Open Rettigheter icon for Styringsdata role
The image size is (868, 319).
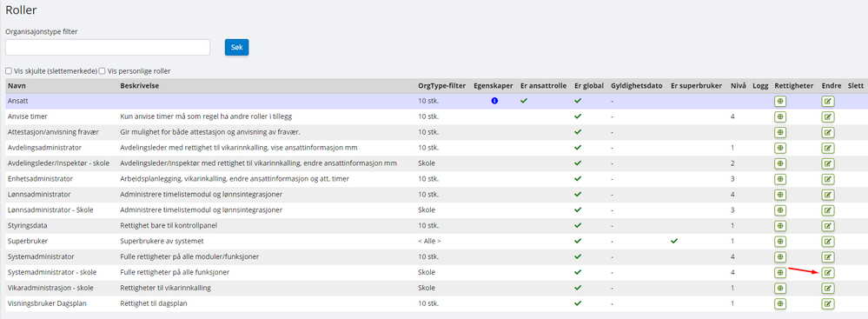coord(780,225)
